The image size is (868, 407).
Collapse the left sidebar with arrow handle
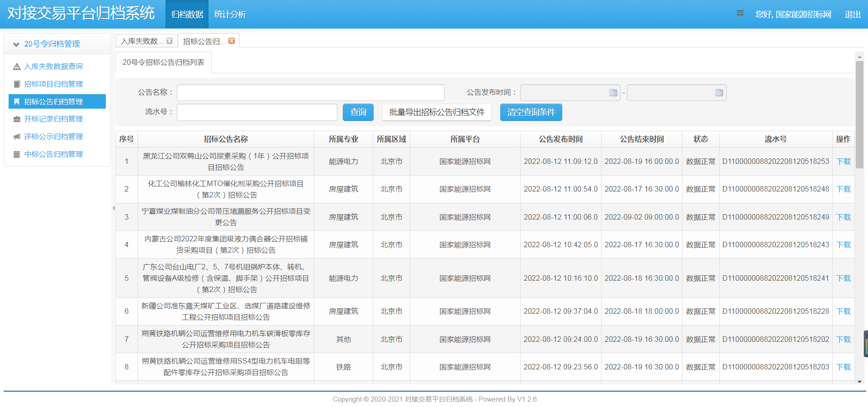click(114, 208)
